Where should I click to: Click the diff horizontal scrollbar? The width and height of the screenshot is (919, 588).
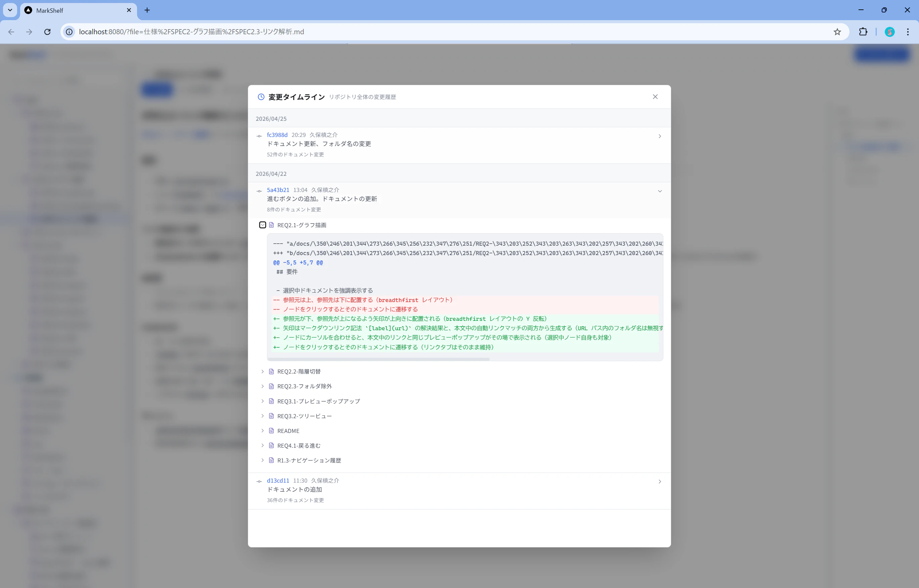pyautogui.click(x=378, y=359)
